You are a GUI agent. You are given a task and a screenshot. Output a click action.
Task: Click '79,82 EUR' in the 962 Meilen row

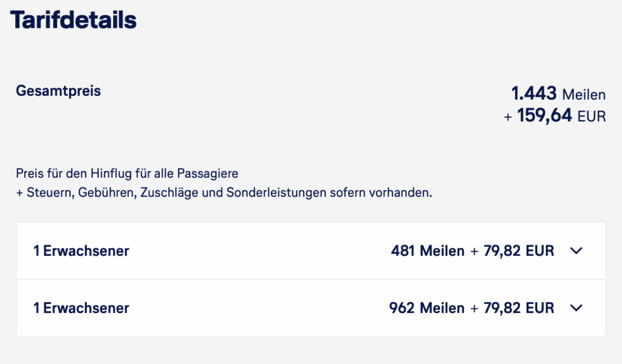pos(519,308)
